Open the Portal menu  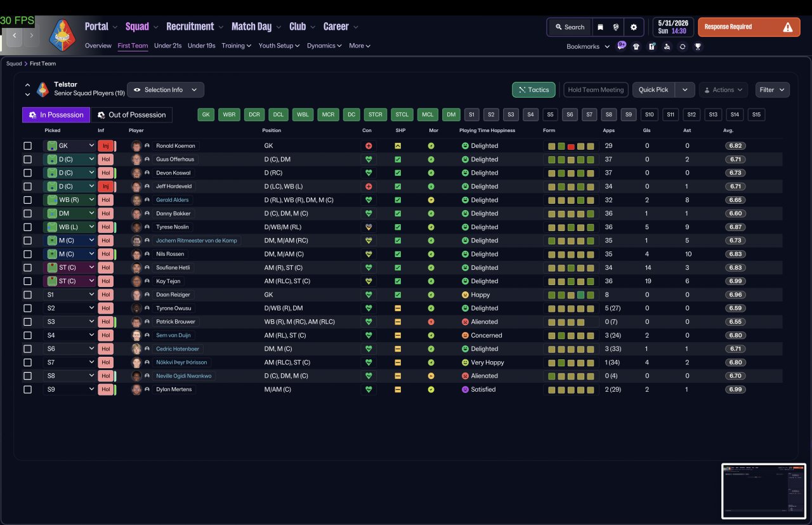tap(101, 27)
